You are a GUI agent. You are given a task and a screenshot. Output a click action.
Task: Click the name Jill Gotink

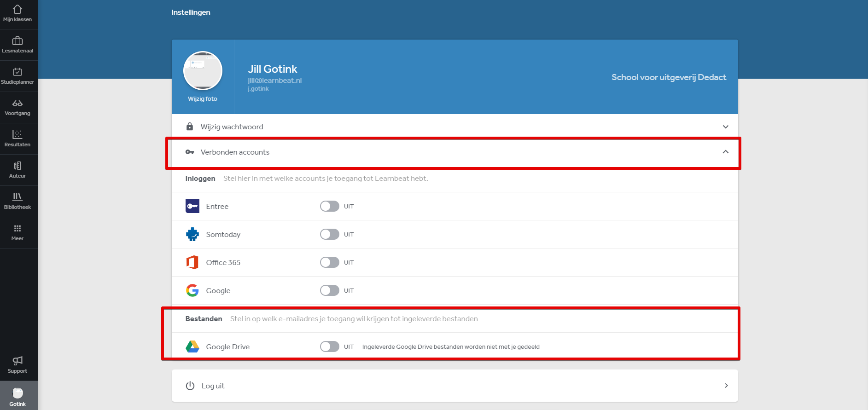(x=273, y=69)
